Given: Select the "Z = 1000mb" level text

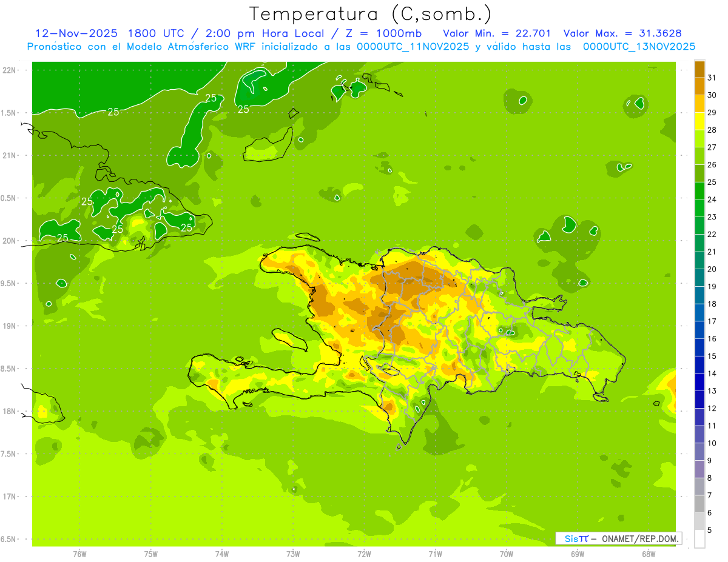Looking at the screenshot, I should (x=382, y=33).
